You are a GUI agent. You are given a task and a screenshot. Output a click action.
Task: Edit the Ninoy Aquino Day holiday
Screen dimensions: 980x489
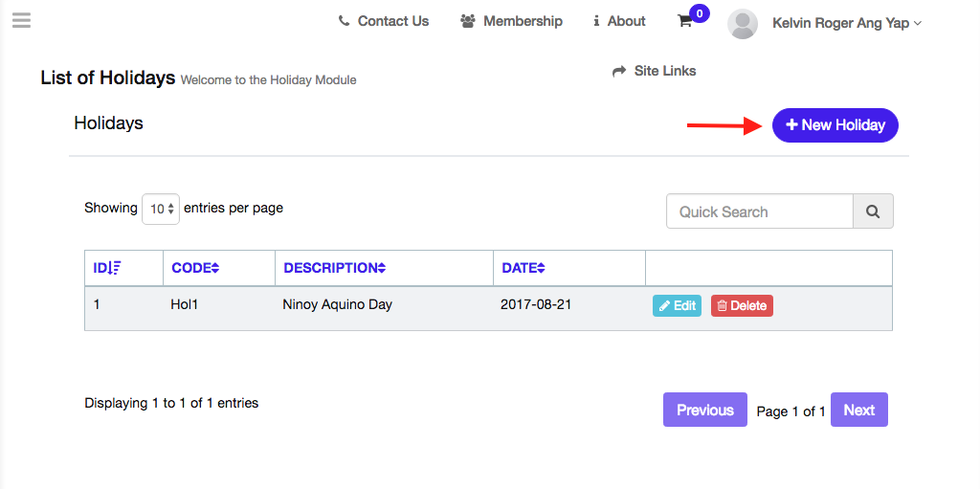(x=677, y=305)
